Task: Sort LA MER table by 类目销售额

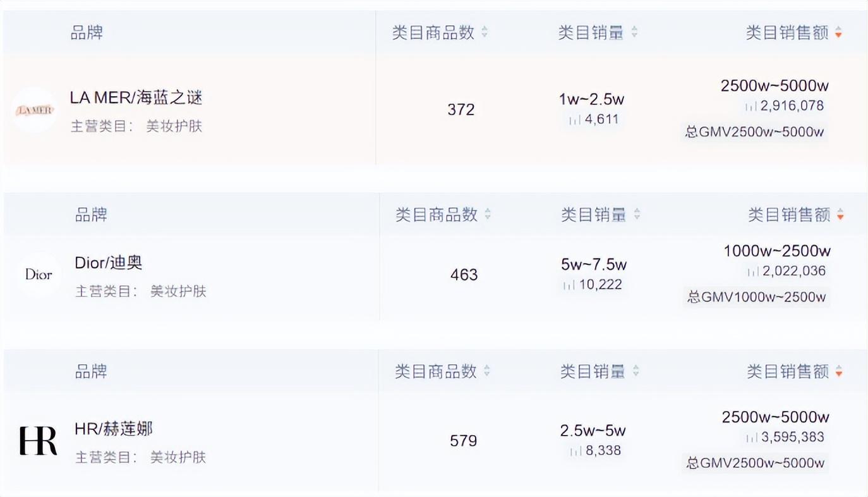Action: pyautogui.click(x=838, y=33)
